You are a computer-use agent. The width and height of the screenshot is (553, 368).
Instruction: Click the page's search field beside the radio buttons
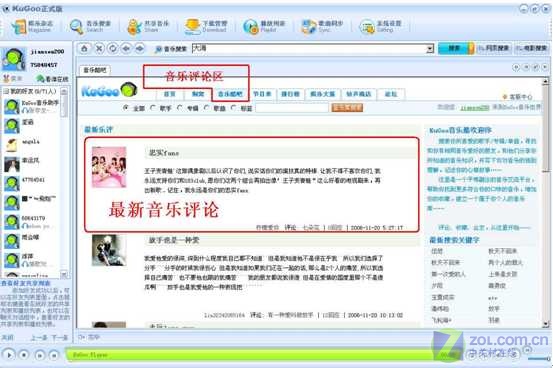click(x=292, y=108)
